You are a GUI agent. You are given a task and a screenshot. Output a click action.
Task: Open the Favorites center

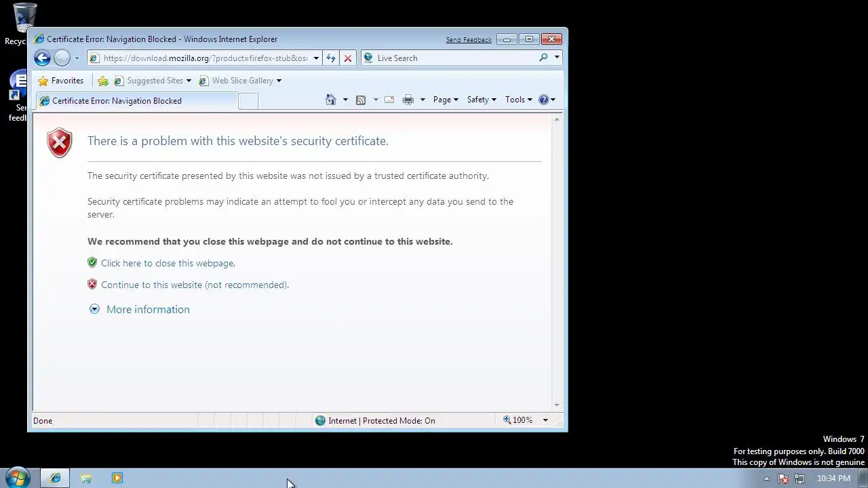(61, 81)
